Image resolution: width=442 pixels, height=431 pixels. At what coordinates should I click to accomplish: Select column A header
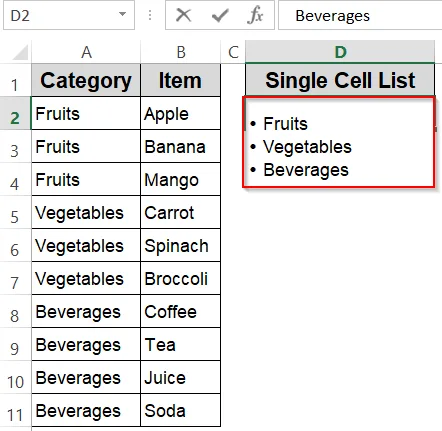coord(86,52)
